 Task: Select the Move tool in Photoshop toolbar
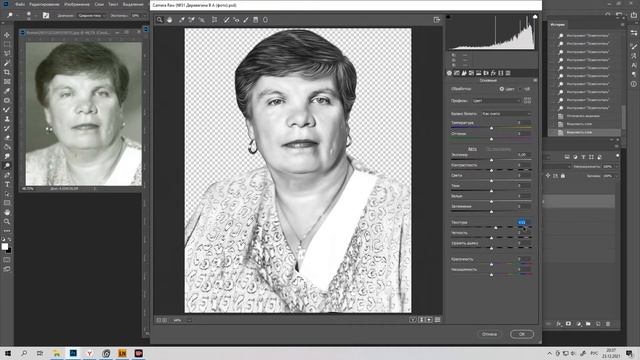[7, 35]
